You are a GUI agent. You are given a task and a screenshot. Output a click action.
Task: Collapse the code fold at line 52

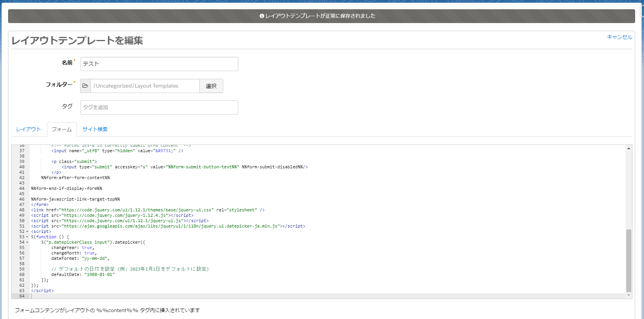pos(27,232)
